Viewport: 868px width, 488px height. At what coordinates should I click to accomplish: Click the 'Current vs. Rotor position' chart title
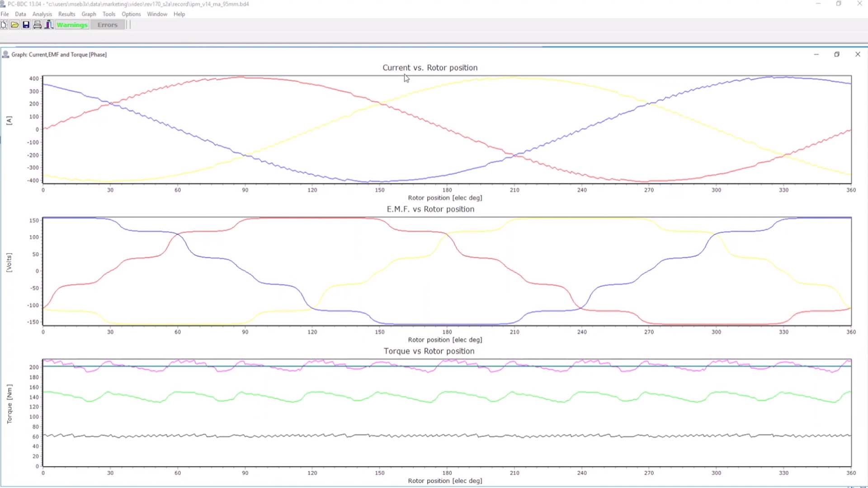point(430,68)
